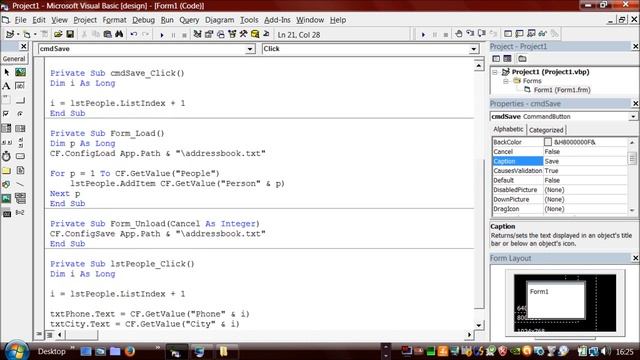640x360 pixels.
Task: Select the Image control tool
Action: point(7,199)
